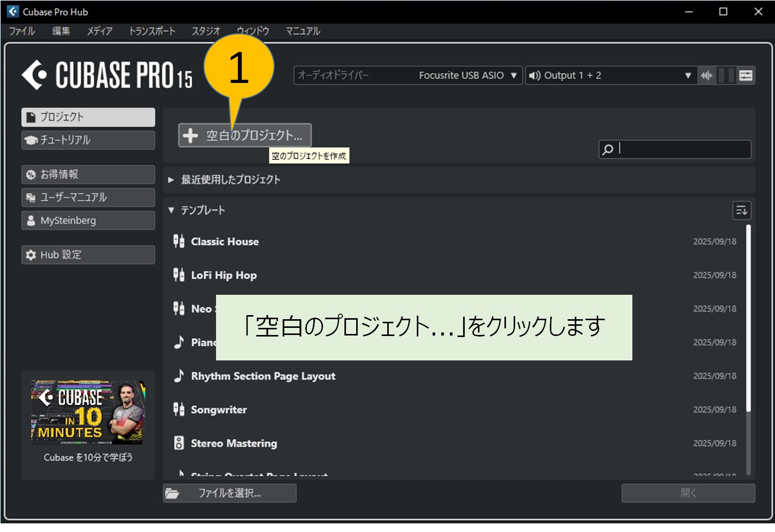Click the Hub 設定 gear icon
The height and width of the screenshot is (532, 775).
pyautogui.click(x=31, y=255)
